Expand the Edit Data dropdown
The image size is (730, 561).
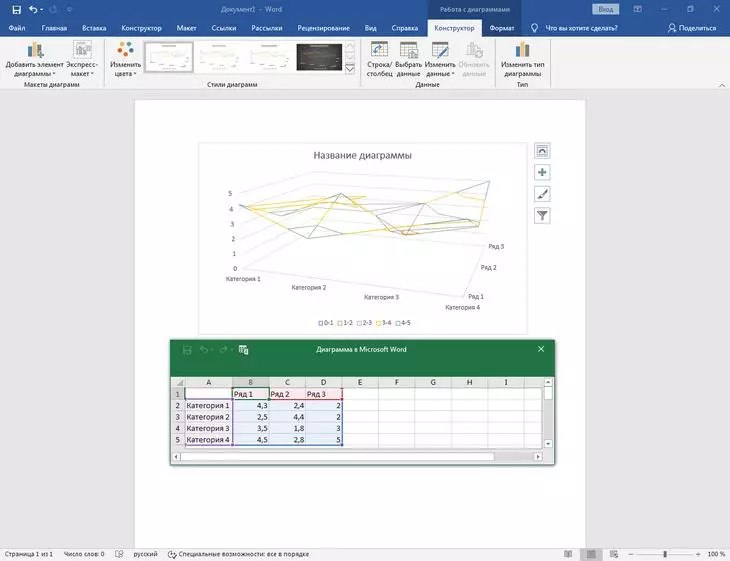[x=440, y=72]
